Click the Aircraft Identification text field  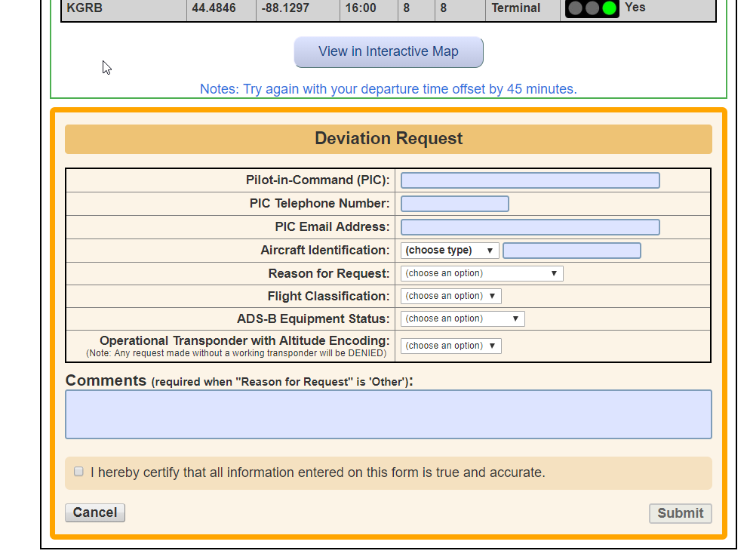(571, 250)
